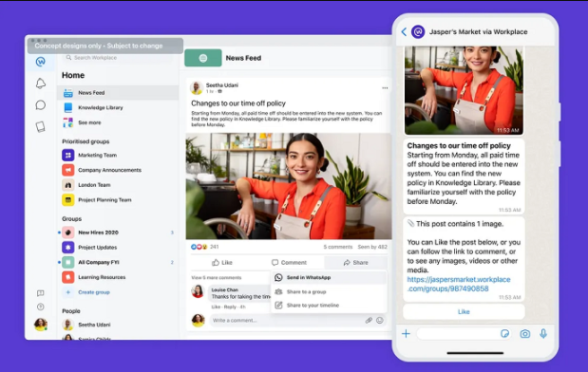Click the Share button on post
This screenshot has height=372, width=588.
click(x=356, y=263)
